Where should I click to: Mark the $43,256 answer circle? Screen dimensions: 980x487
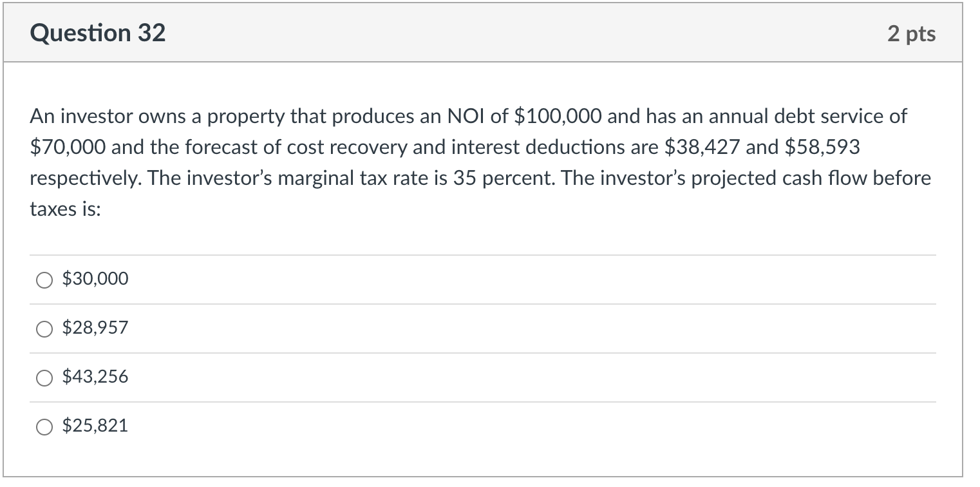[x=44, y=377]
